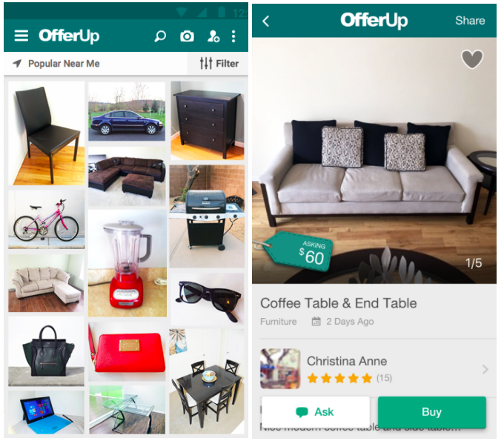Go back using the left arrow
The height and width of the screenshot is (444, 504).
tap(265, 21)
